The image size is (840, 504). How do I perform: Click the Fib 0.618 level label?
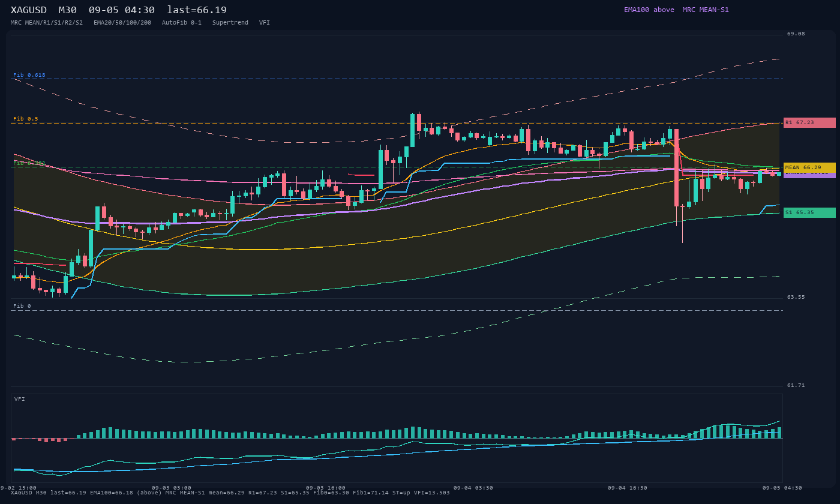pyautogui.click(x=29, y=75)
